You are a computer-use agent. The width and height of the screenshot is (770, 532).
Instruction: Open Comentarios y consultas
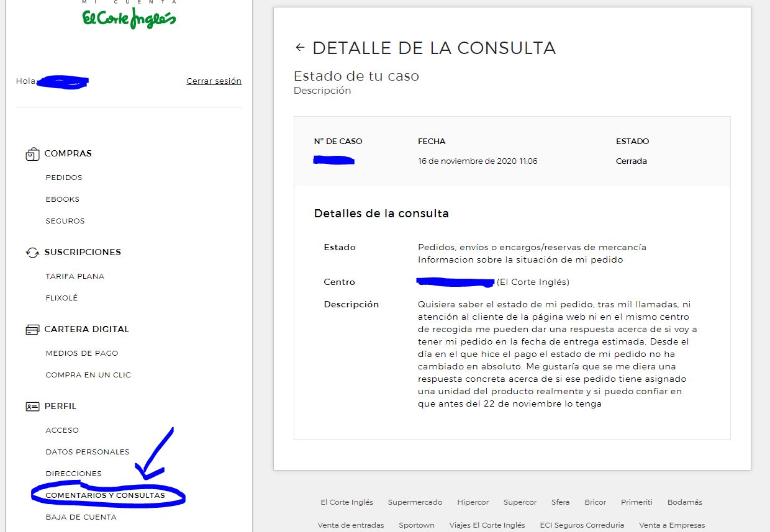pyautogui.click(x=106, y=495)
